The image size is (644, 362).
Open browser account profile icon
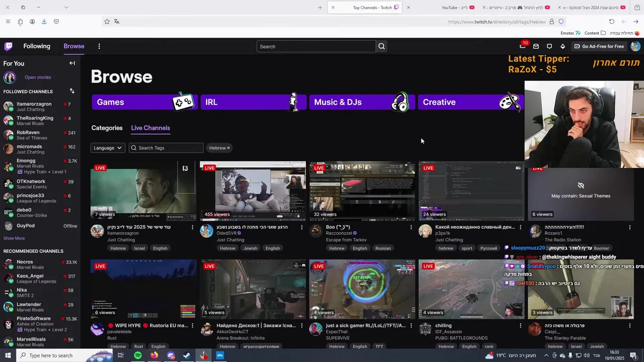point(32,22)
